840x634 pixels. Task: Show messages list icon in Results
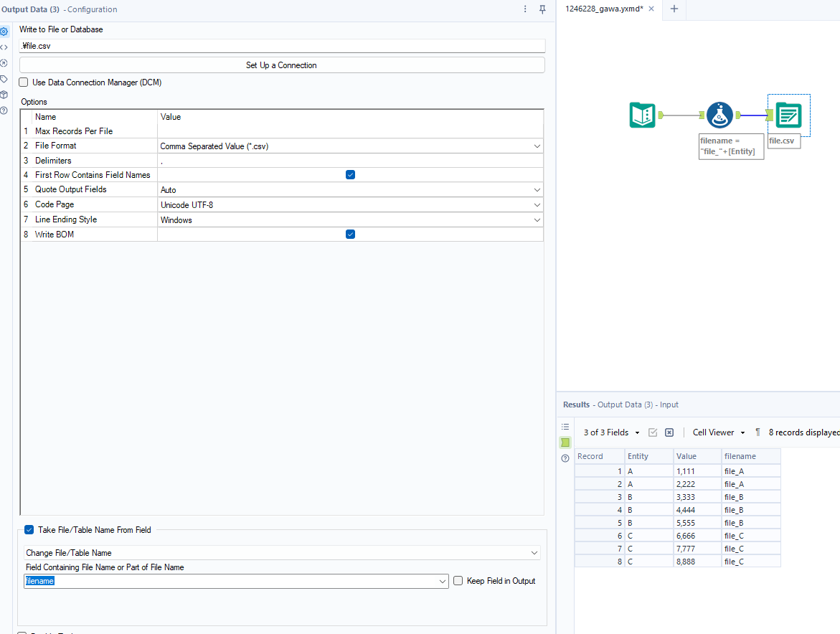tap(565, 427)
